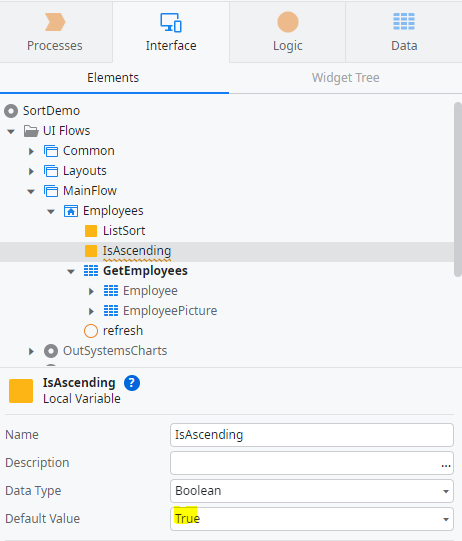Click the Data Type property label
Screen dimensions: 462x541
tap(33, 491)
